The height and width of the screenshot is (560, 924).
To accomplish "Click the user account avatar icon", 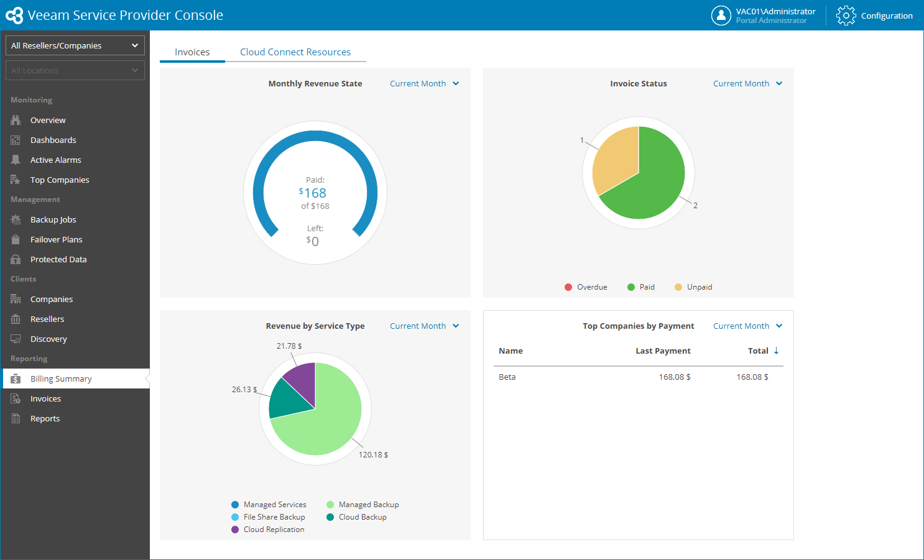I will point(721,16).
